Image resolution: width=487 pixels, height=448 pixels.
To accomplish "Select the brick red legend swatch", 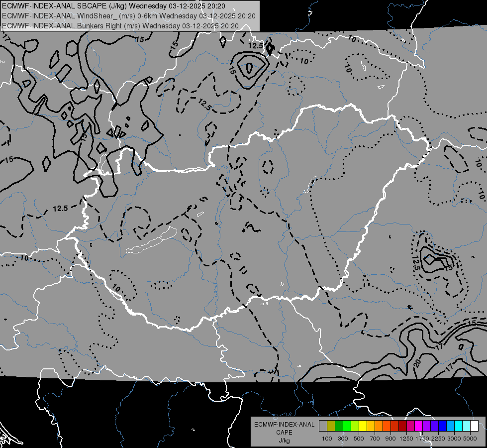I will pyautogui.click(x=394, y=426).
